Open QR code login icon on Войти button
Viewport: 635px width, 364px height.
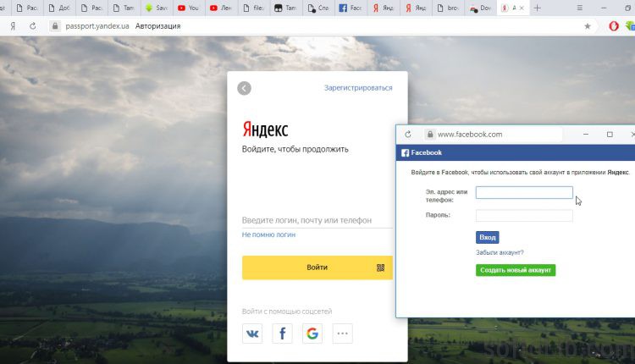coord(380,267)
